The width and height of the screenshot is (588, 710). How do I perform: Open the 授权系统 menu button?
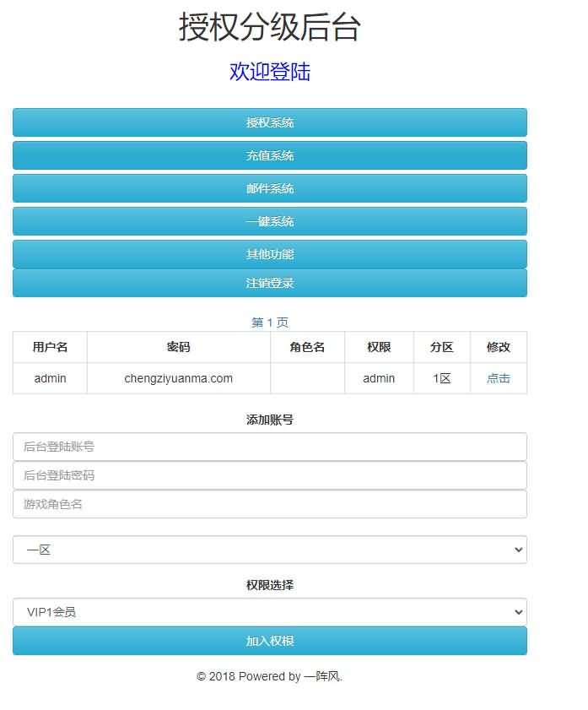[270, 122]
